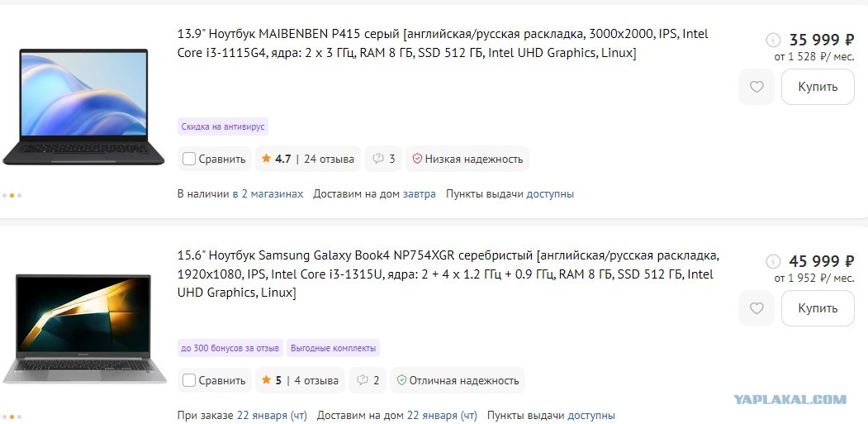
Task: Click Низкая надежность reliability badge
Action: pyautogui.click(x=467, y=159)
